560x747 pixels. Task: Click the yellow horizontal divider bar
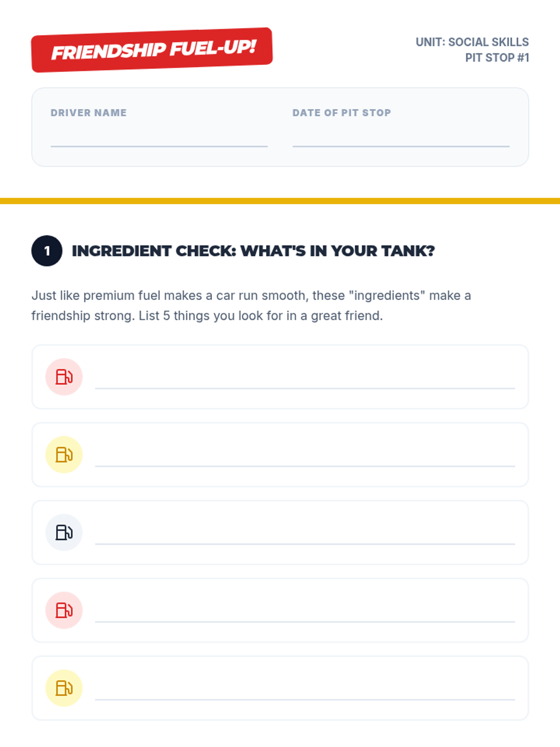(280, 201)
